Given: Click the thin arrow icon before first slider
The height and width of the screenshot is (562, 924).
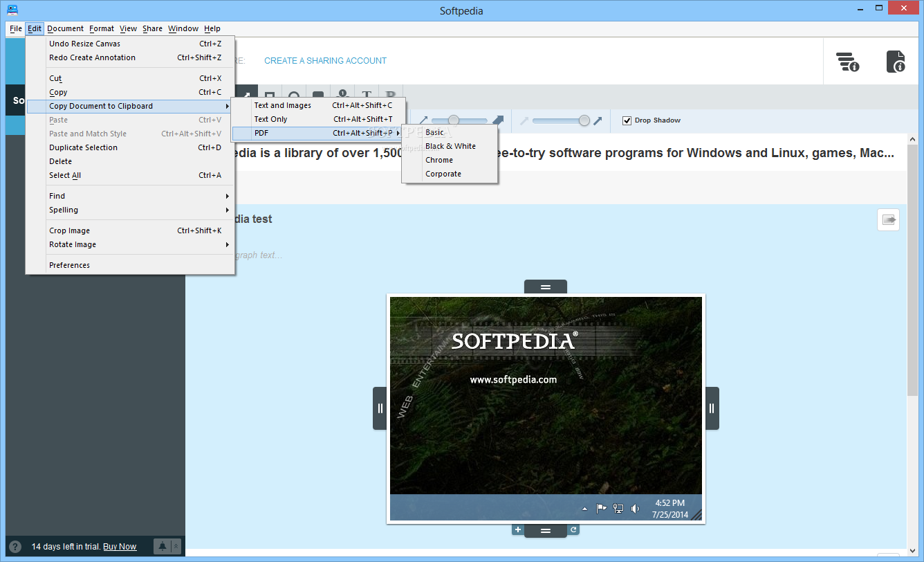Looking at the screenshot, I should pyautogui.click(x=423, y=120).
